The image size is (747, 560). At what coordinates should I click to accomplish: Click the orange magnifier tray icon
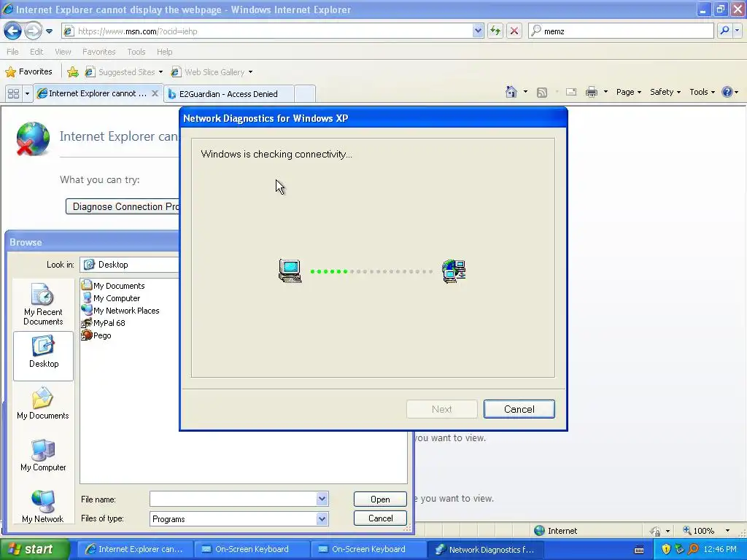click(693, 549)
